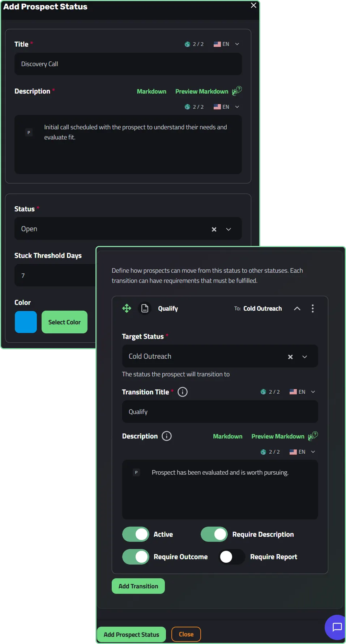Click the Transition Title info icon
The image size is (346, 644).
coord(183,392)
